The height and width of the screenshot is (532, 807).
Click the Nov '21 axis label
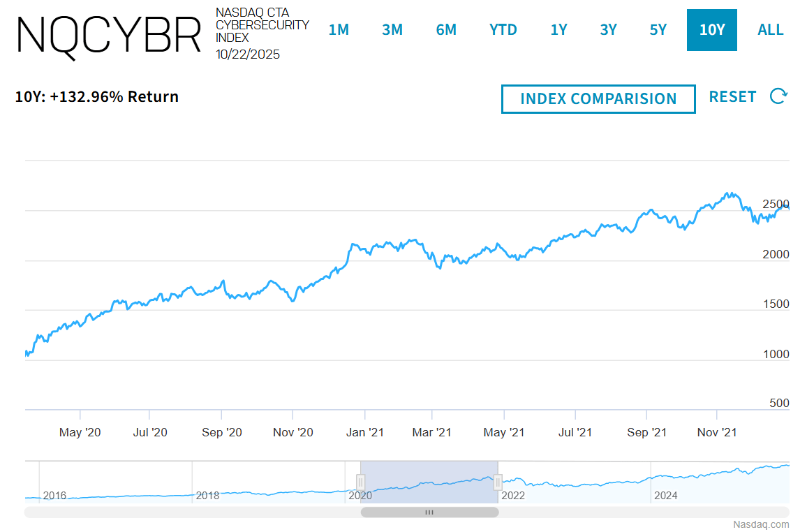point(717,432)
